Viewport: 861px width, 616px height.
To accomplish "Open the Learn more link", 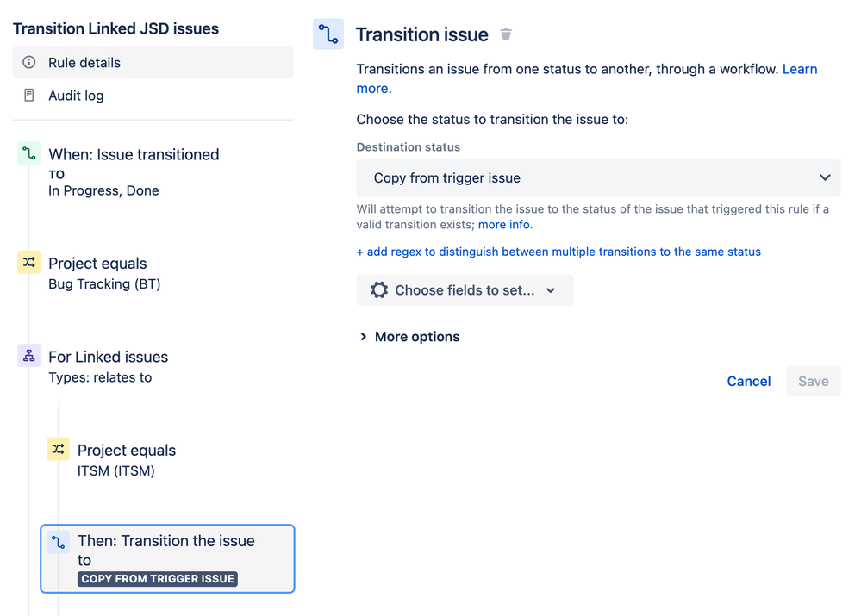I will 799,69.
